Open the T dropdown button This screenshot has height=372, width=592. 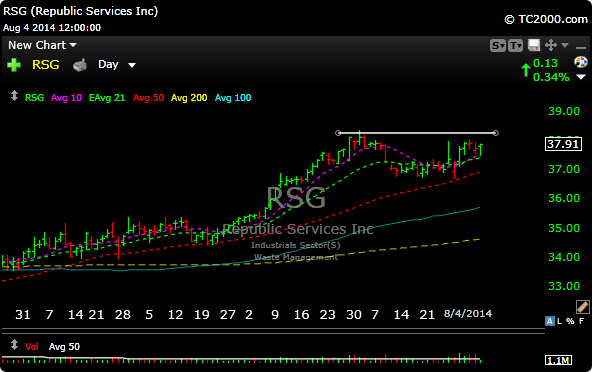(x=515, y=46)
